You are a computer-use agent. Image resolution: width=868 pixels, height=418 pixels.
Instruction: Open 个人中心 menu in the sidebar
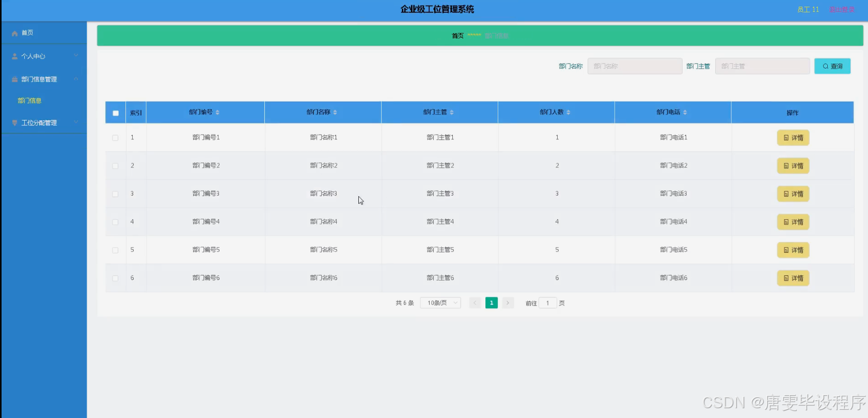pos(44,56)
